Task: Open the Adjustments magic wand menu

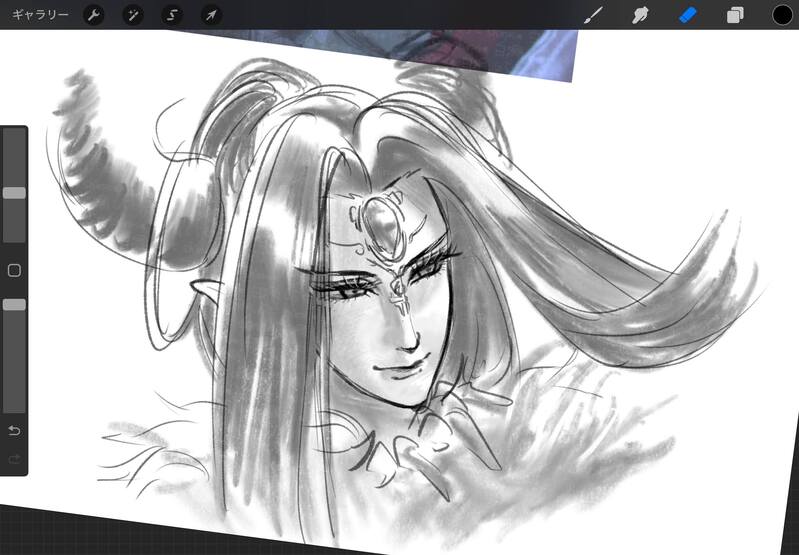Action: pos(132,15)
